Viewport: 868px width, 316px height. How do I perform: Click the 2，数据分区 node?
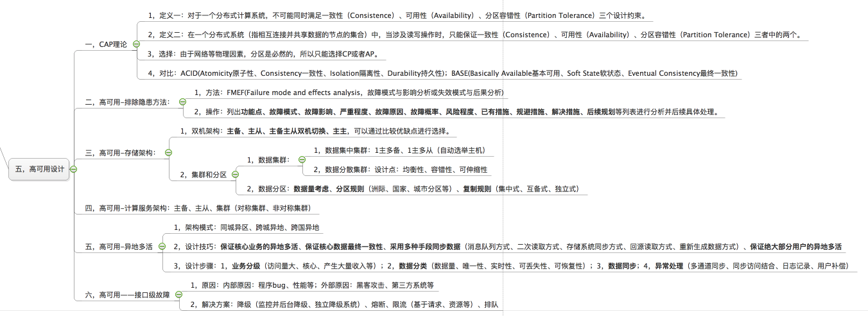[413, 189]
